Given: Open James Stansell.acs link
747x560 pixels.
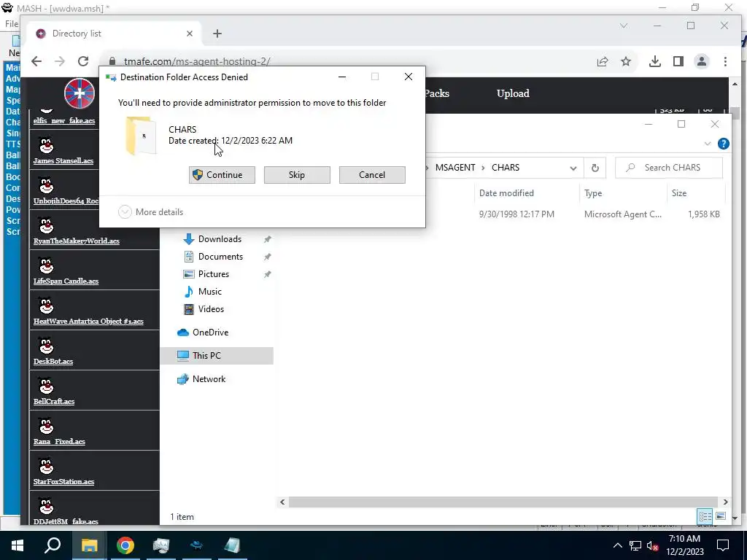Looking at the screenshot, I should tap(63, 161).
